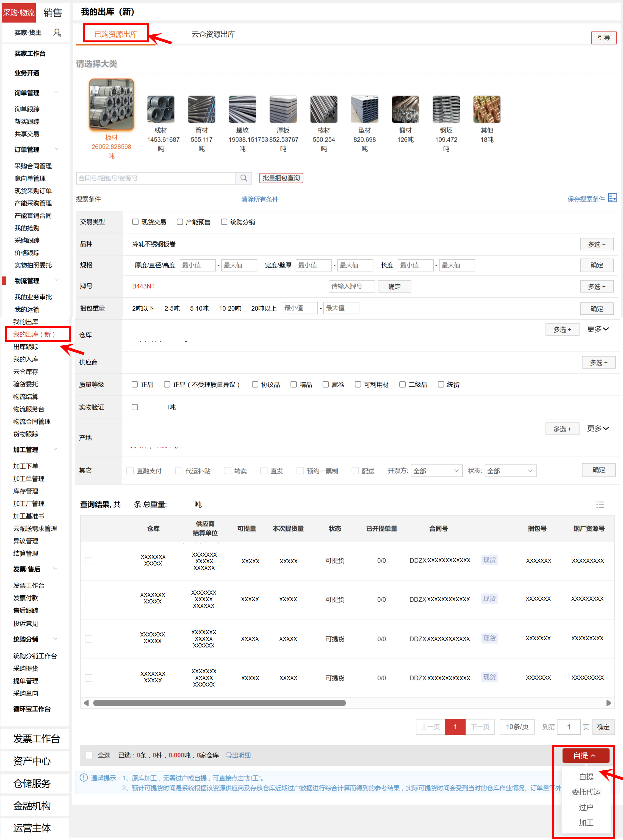This screenshot has width=623, height=840.
Task: Select the 线材 category thumbnail
Action: (x=161, y=109)
